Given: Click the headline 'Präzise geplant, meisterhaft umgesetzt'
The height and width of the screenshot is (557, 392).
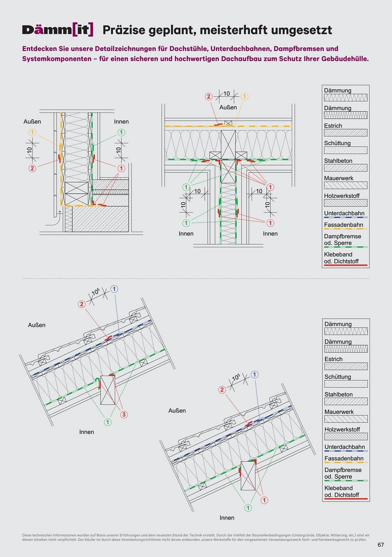Looking at the screenshot, I should click(217, 30).
